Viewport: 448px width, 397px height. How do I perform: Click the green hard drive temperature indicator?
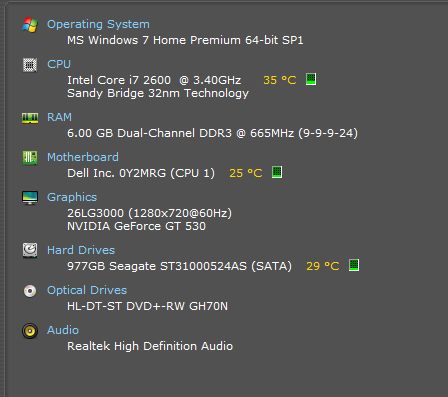click(x=354, y=265)
